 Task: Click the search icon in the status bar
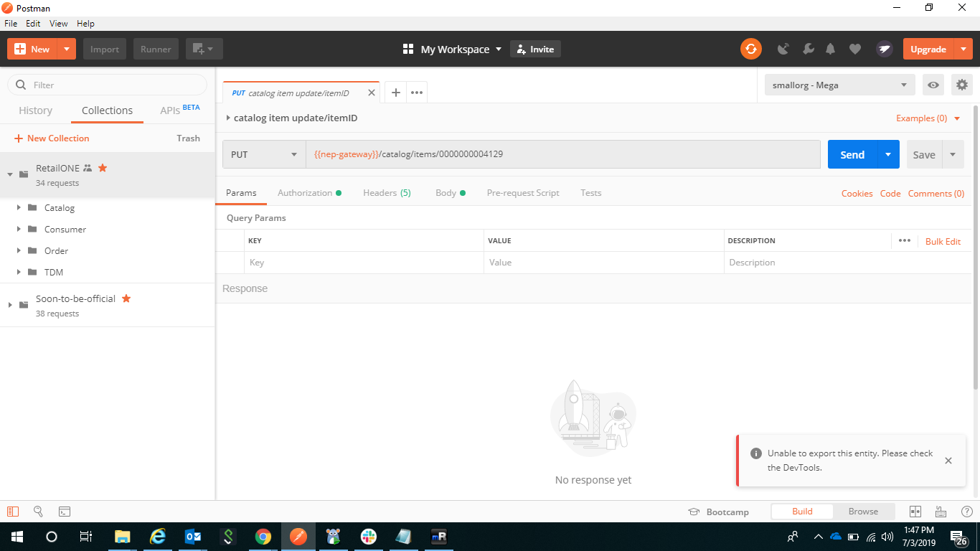38,512
